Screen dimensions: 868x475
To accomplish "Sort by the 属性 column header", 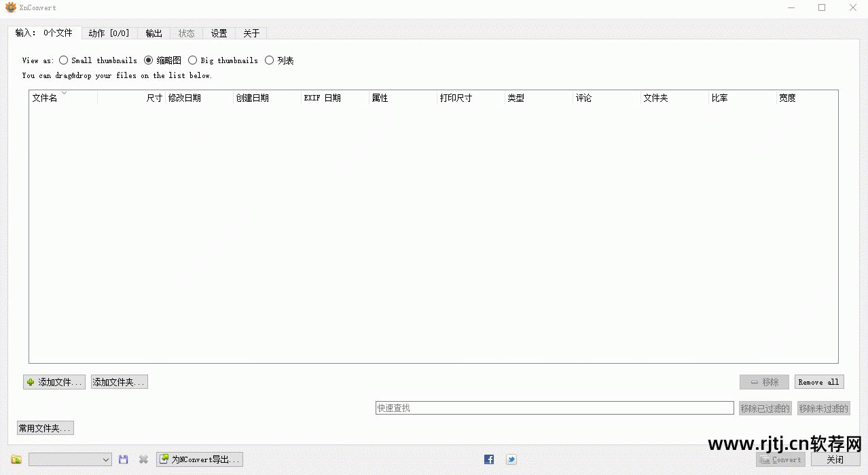I will pos(403,98).
